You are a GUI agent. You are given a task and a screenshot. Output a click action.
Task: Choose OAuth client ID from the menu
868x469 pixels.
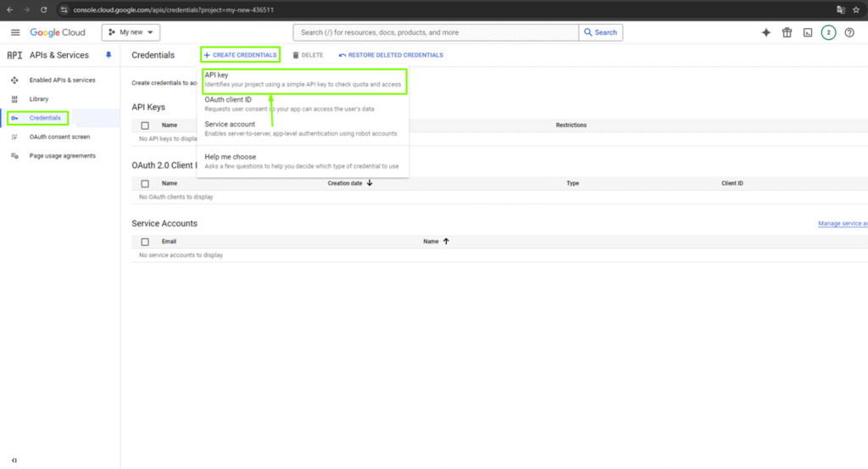pyautogui.click(x=303, y=104)
